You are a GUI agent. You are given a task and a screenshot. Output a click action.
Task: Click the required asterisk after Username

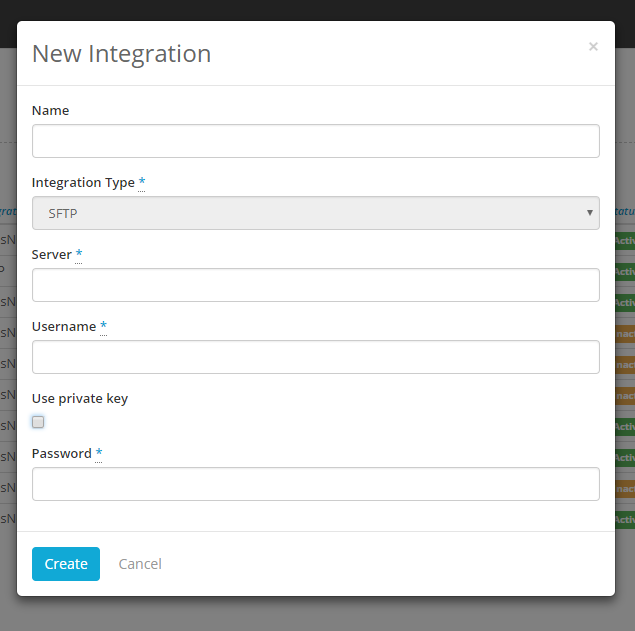[x=103, y=326]
